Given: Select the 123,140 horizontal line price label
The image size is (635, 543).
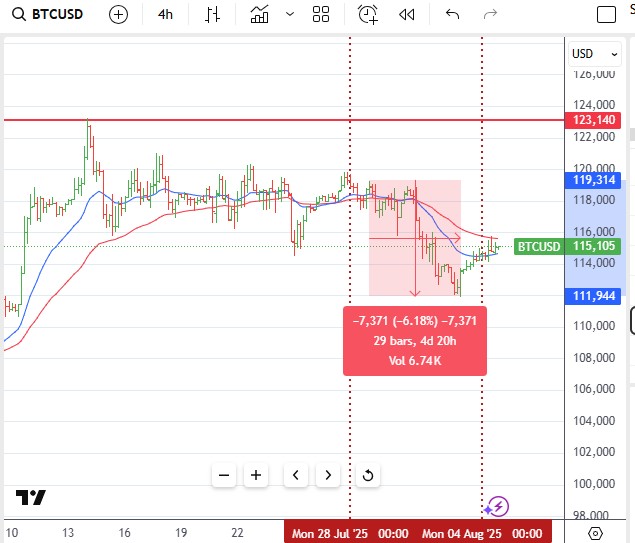Looking at the screenshot, I should pyautogui.click(x=593, y=120).
